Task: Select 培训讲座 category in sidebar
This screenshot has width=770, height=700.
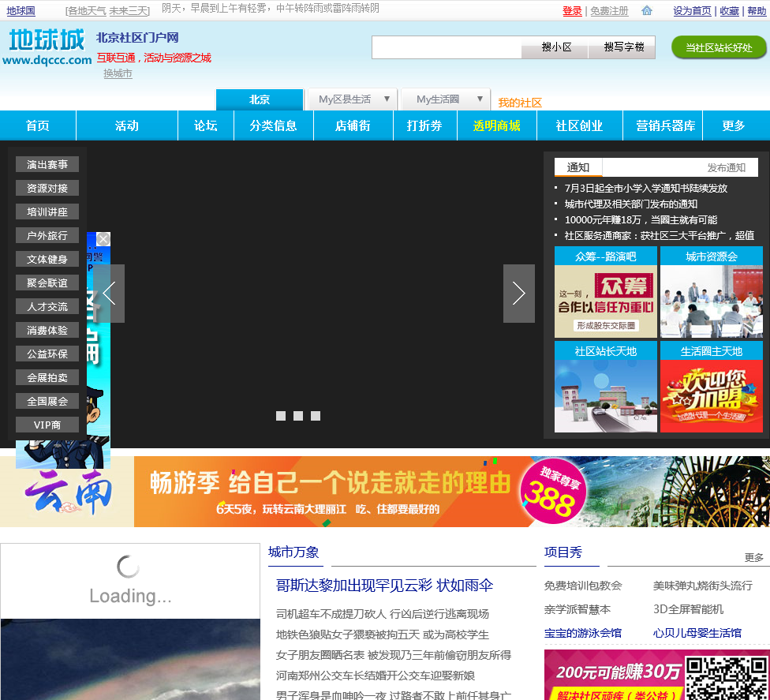Action: tap(47, 211)
